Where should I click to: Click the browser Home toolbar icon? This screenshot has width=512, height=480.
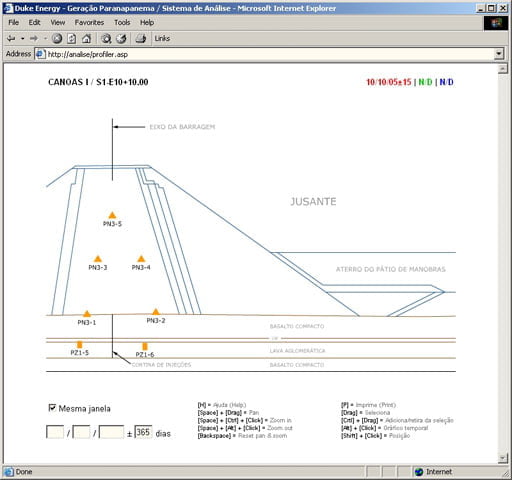(x=87, y=39)
